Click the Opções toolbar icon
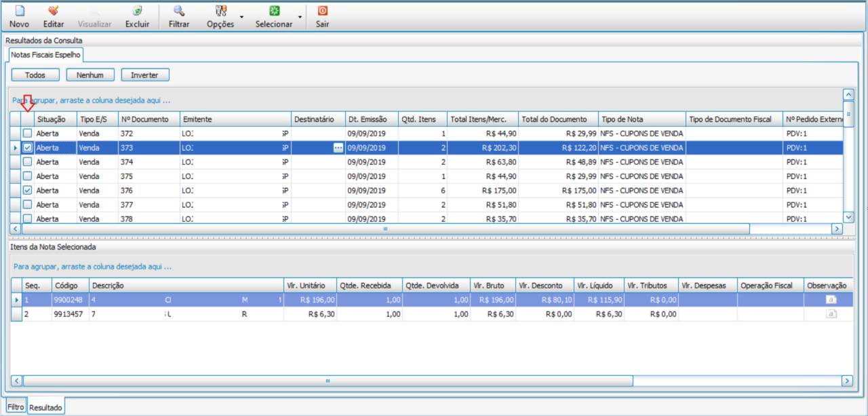The image size is (868, 416). click(x=220, y=11)
